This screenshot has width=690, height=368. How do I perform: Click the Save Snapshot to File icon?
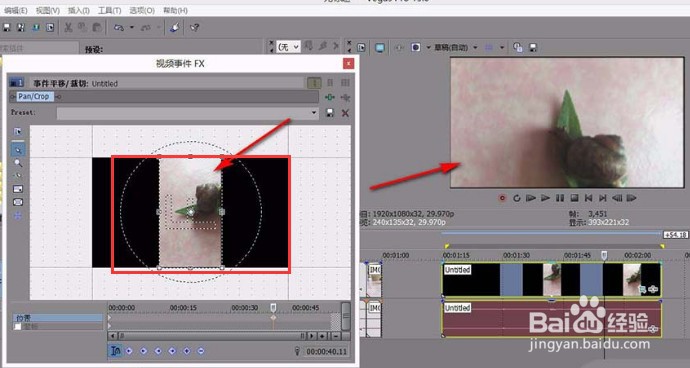[533, 47]
